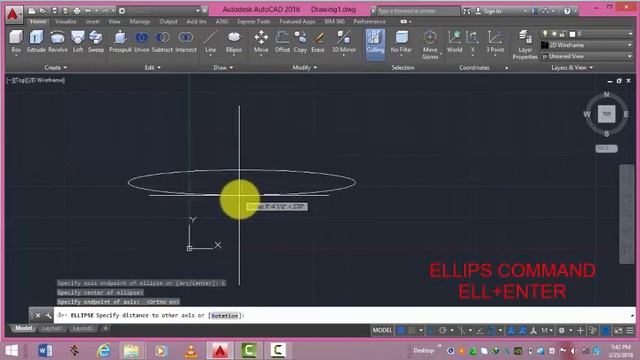Viewport: 640px width, 360px height.
Task: Switch to Layout1 tab
Action: coord(52,328)
